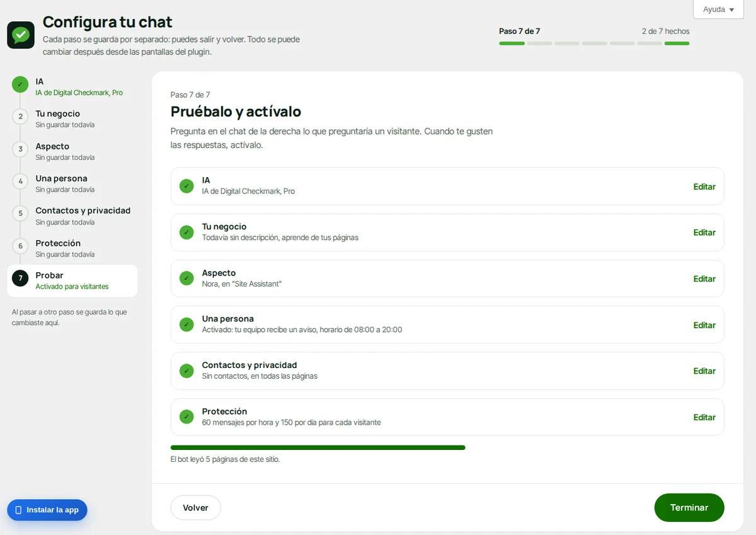Click the green check icon for IA step in sidebar
The height and width of the screenshot is (535, 756).
point(20,84)
